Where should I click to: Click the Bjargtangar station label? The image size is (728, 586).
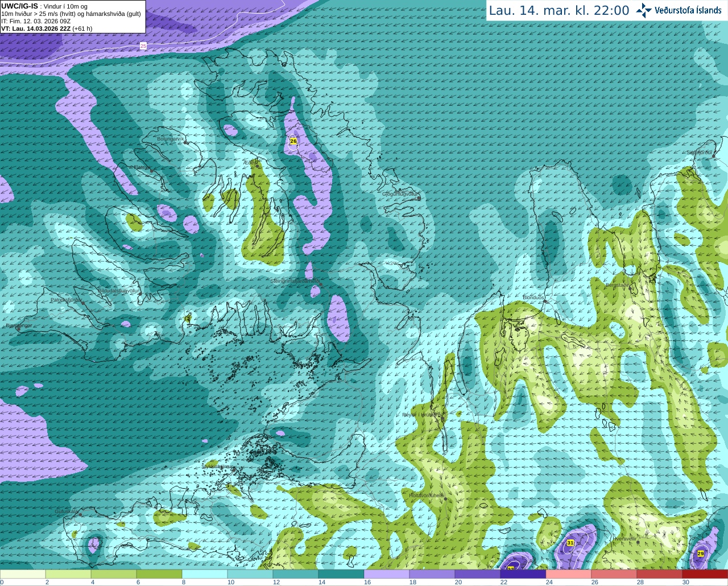[x=19, y=325]
